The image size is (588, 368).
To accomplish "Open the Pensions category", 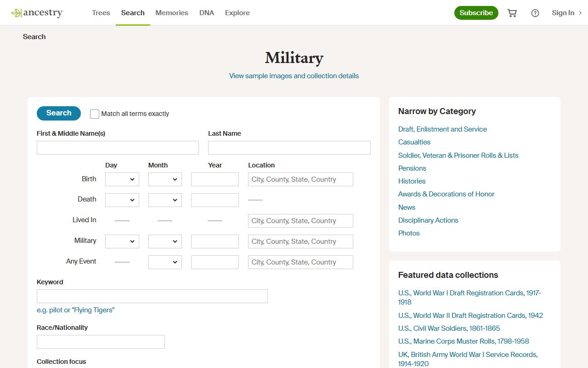I will (x=412, y=168).
